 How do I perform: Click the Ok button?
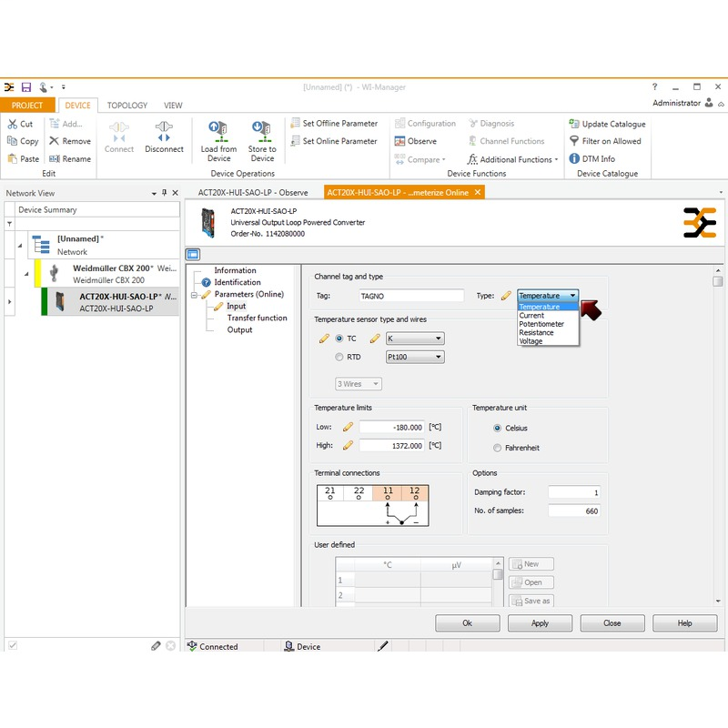pyautogui.click(x=468, y=623)
